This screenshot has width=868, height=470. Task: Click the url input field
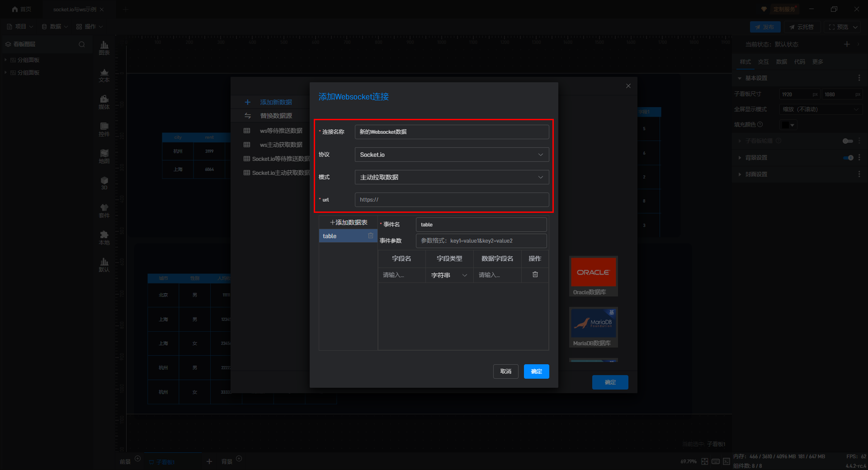tap(452, 200)
